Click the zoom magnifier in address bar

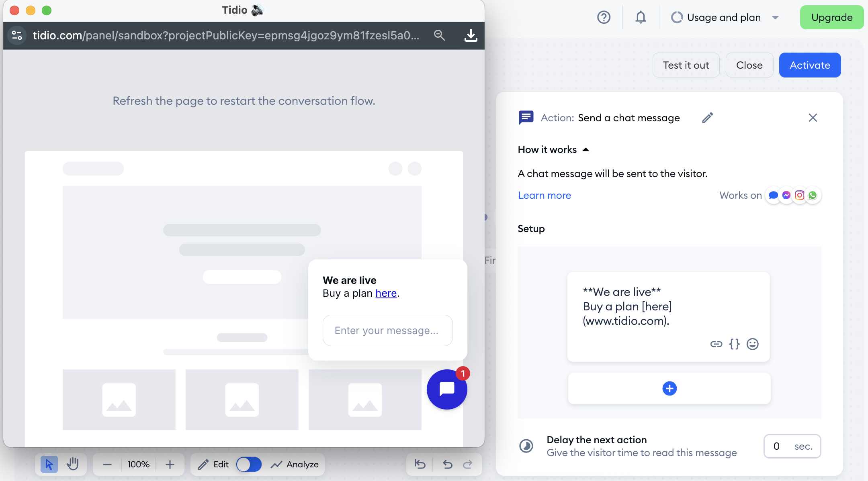click(x=439, y=35)
